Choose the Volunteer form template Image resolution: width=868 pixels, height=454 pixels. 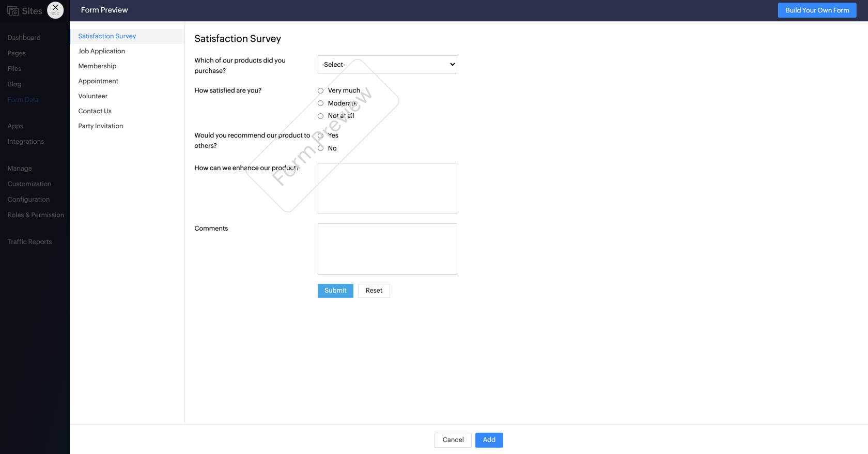point(92,96)
